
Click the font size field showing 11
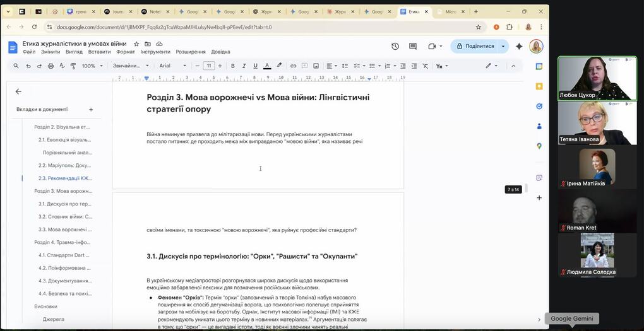(208, 66)
